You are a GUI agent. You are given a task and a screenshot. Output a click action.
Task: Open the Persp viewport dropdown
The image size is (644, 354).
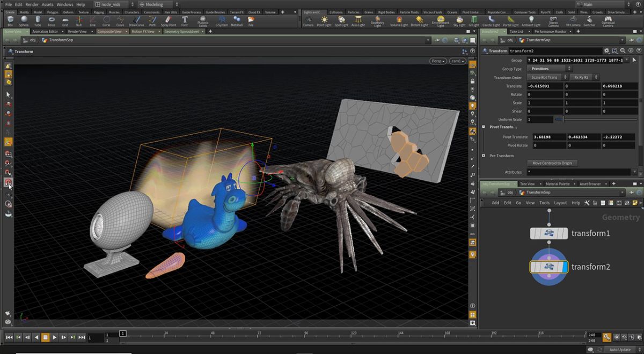pyautogui.click(x=438, y=61)
